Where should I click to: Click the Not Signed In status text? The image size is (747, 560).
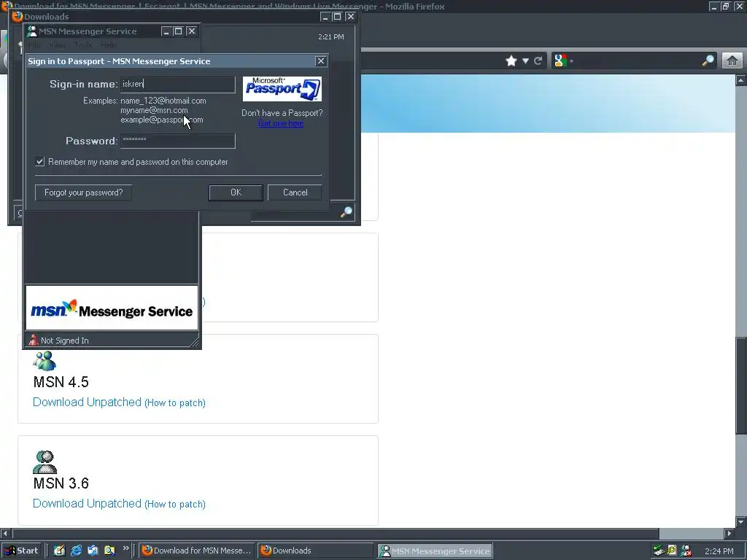click(65, 341)
